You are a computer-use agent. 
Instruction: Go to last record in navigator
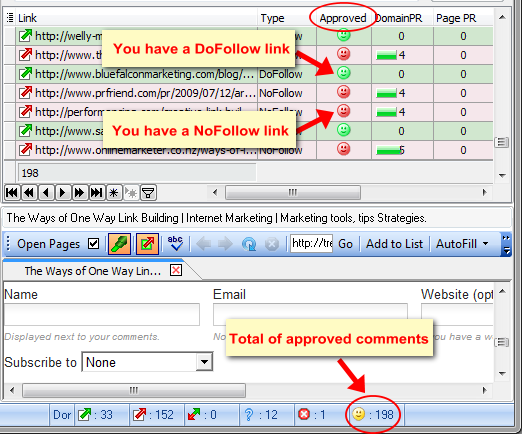pyautogui.click(x=97, y=193)
